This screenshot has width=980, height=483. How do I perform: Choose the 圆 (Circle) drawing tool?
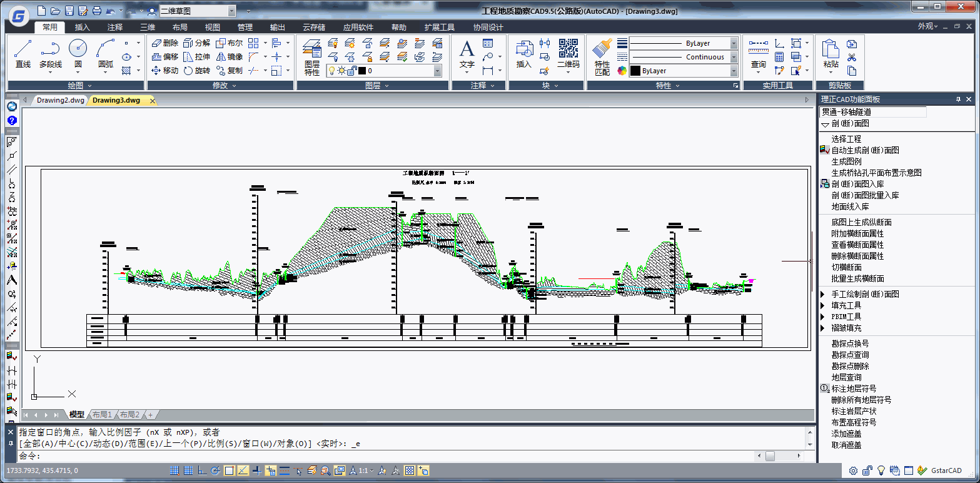(78, 53)
